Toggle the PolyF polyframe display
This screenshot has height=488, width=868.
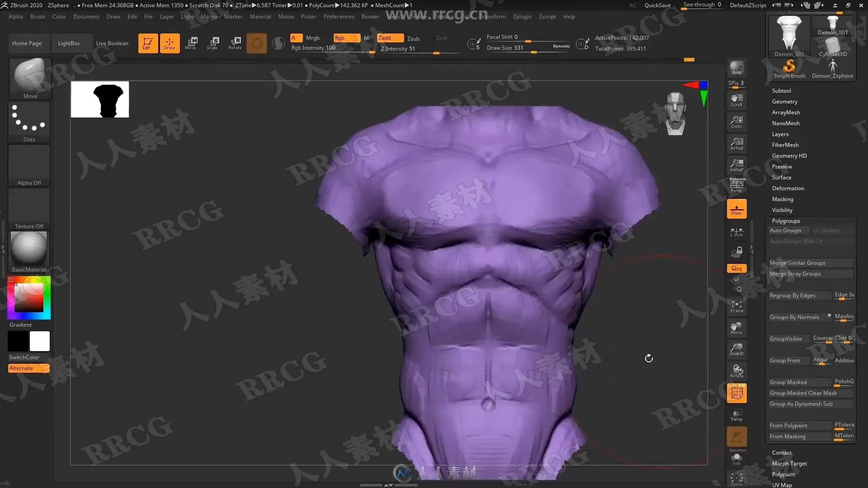pyautogui.click(x=736, y=393)
